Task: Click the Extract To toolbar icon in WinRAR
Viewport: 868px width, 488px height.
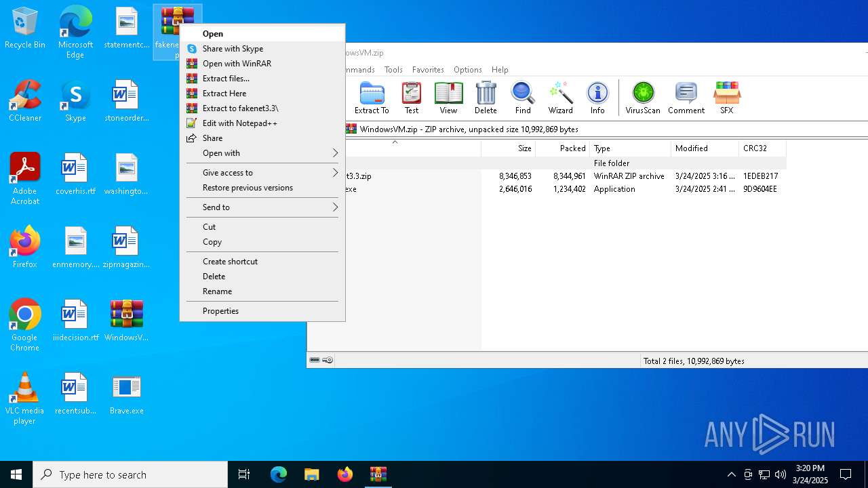Action: (372, 98)
